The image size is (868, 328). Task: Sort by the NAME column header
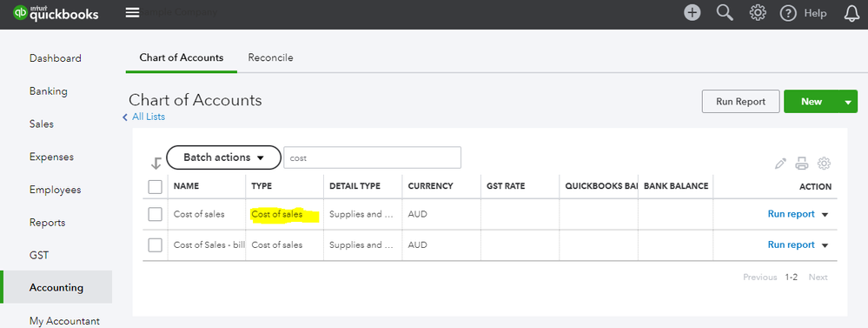tap(187, 186)
